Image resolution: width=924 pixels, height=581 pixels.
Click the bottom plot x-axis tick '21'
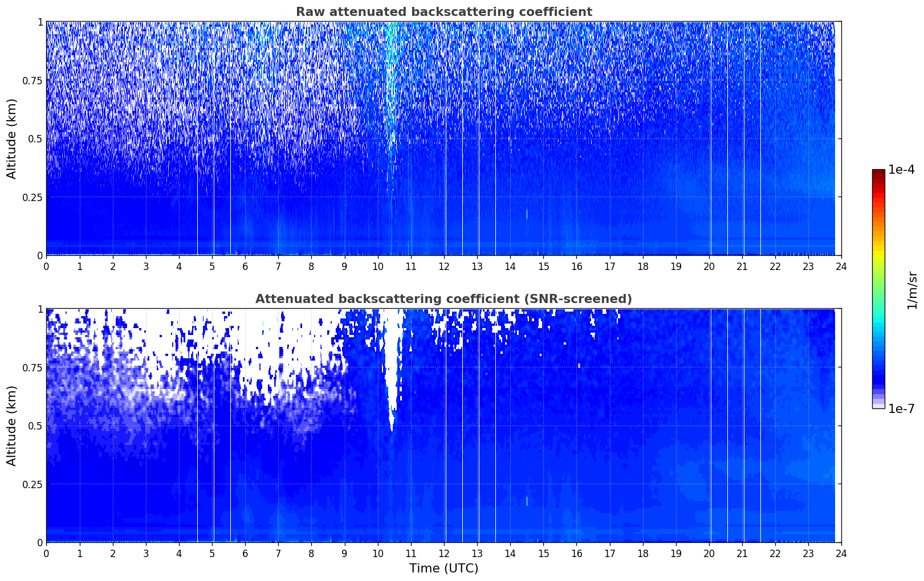[x=742, y=553]
